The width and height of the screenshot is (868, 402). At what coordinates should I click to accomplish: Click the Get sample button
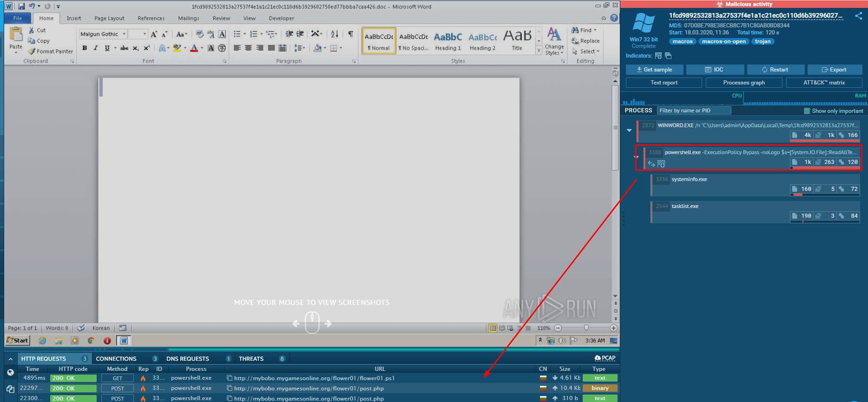(655, 70)
